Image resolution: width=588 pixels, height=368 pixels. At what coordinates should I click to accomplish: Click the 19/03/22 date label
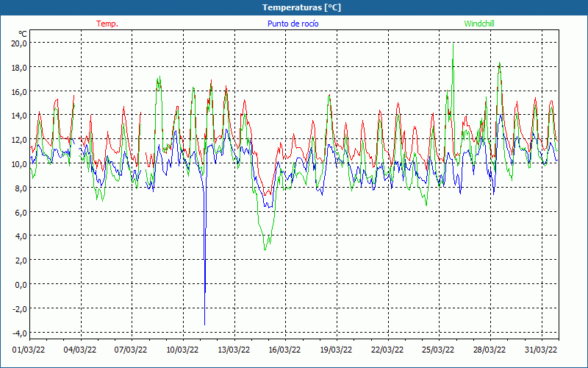336,350
